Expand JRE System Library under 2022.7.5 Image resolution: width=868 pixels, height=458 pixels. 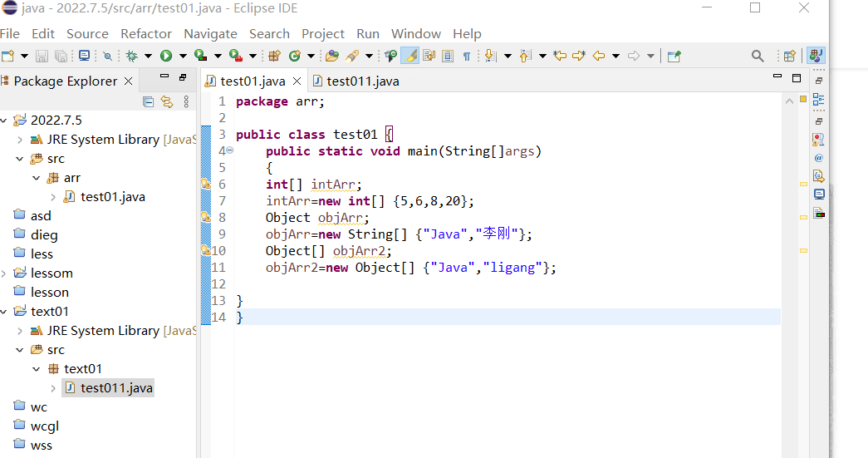[20, 140]
